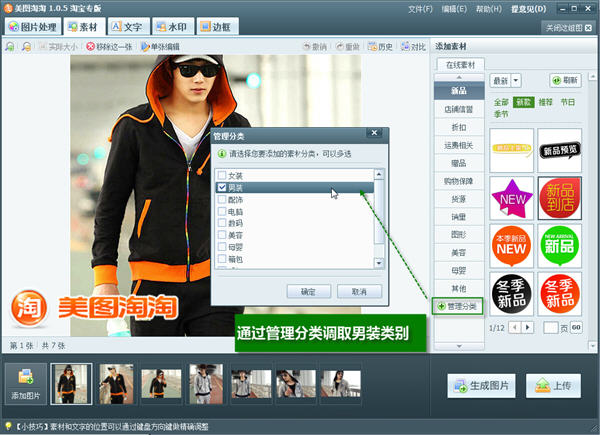Click the category sidebar scroll-down arrow
Viewport: 600px width, 435px height.
coord(459,346)
